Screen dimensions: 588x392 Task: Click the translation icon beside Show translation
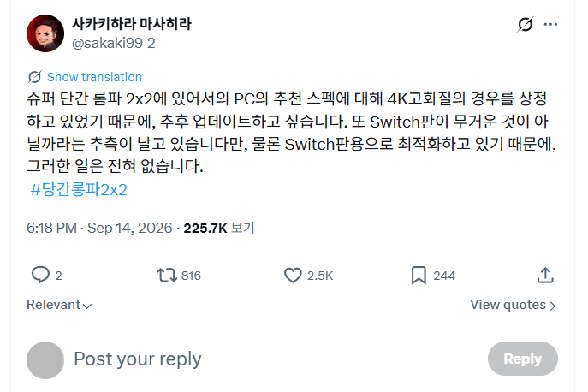click(34, 77)
